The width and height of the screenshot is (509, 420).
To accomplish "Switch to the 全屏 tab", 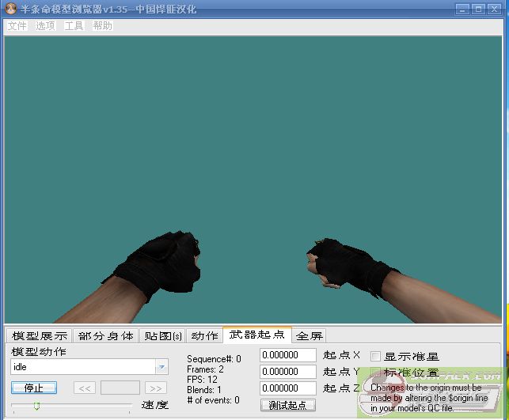I will (x=309, y=336).
